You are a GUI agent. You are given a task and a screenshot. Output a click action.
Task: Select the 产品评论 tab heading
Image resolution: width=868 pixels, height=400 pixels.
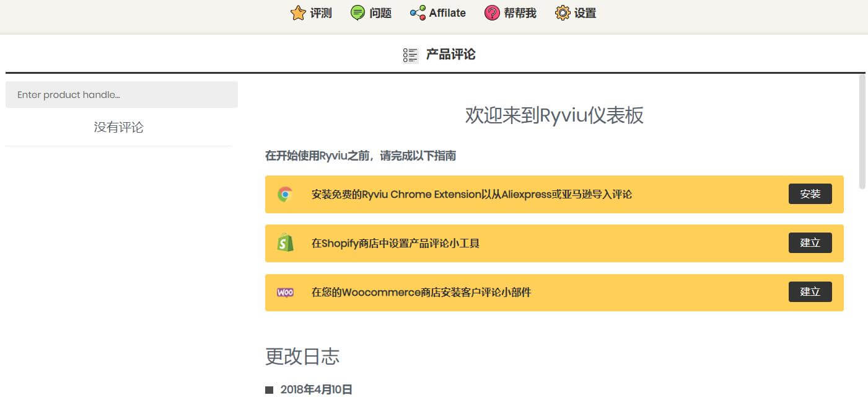pos(450,55)
